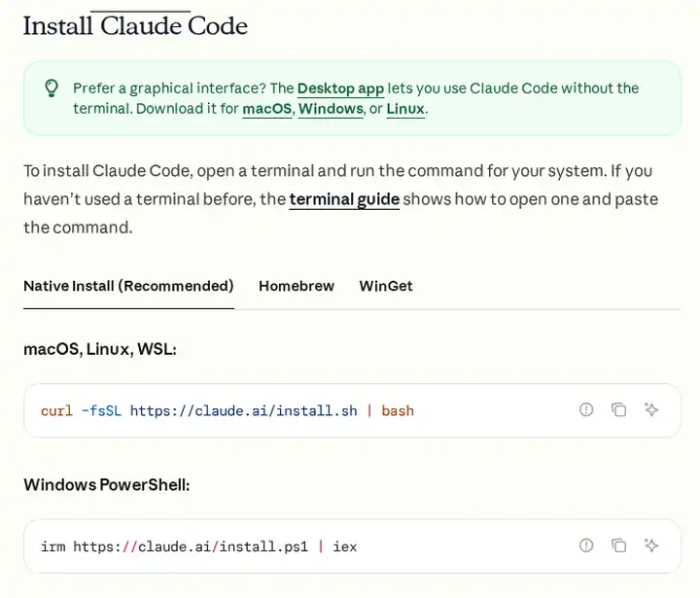Click the curl -fsSL command text
Viewport: 700px width, 598px height.
point(227,411)
